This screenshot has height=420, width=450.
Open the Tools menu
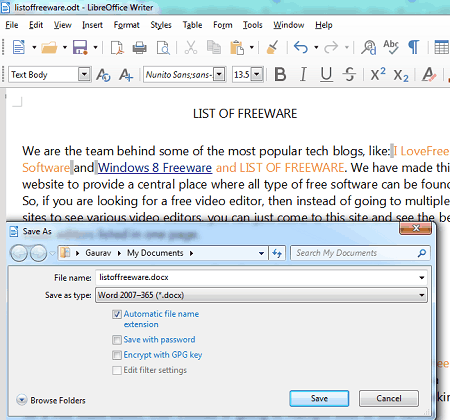(x=252, y=25)
